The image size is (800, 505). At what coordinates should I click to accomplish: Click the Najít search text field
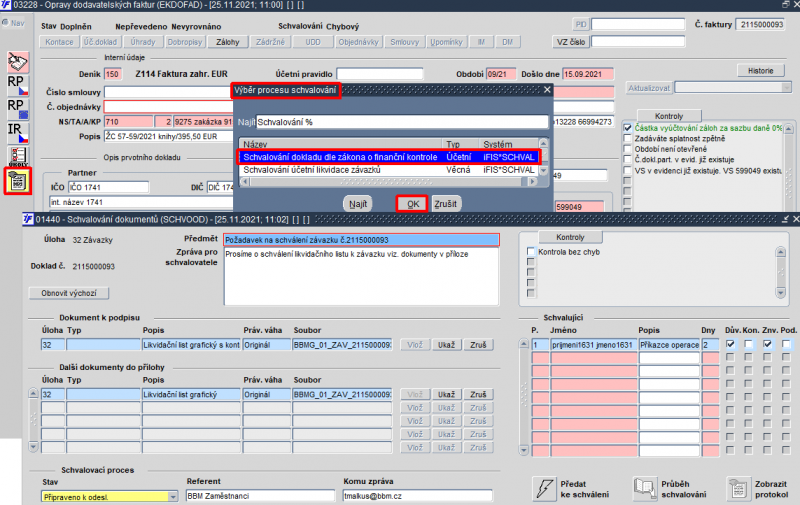click(x=402, y=122)
